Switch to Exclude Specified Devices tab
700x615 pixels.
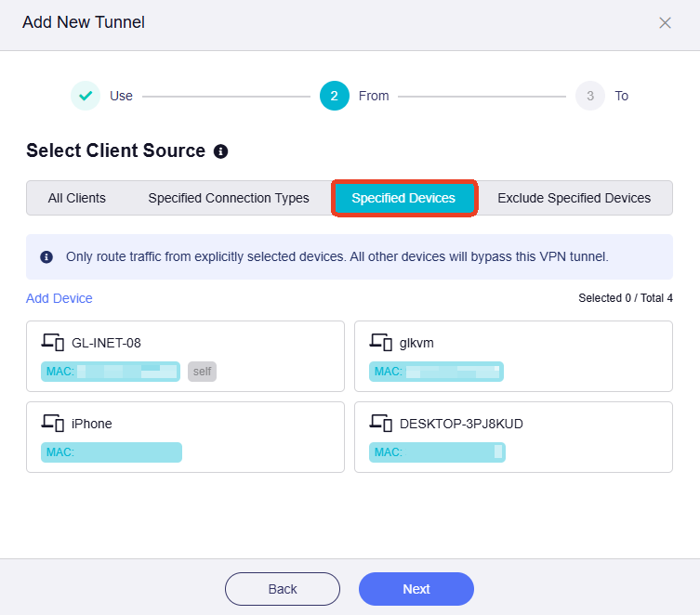574,198
